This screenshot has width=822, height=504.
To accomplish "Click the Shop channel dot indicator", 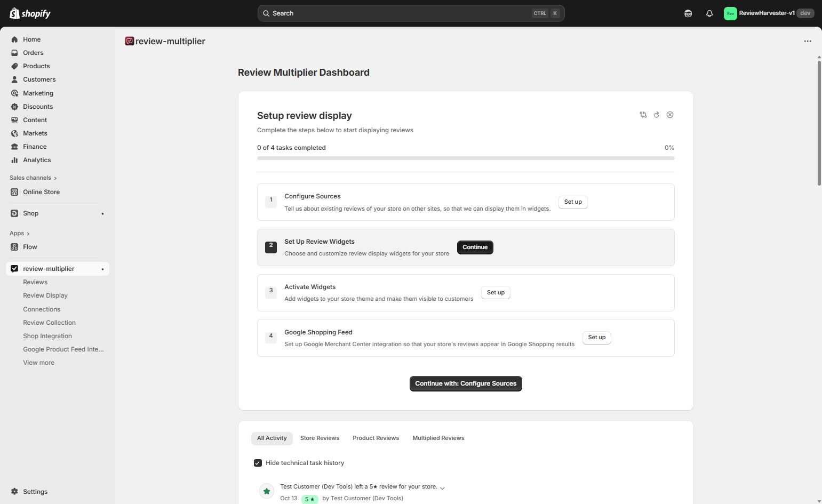I will click(102, 214).
